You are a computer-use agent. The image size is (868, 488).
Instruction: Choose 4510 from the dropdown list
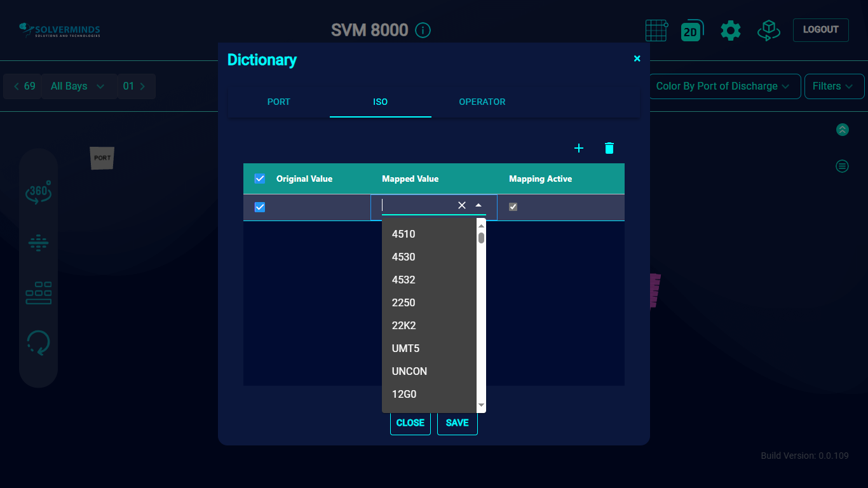click(429, 234)
